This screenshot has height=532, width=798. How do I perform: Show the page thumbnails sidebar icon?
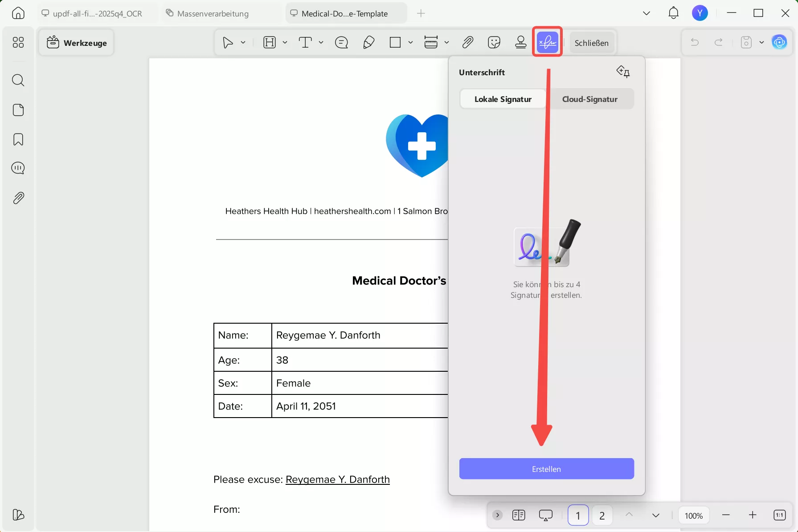pos(18,110)
